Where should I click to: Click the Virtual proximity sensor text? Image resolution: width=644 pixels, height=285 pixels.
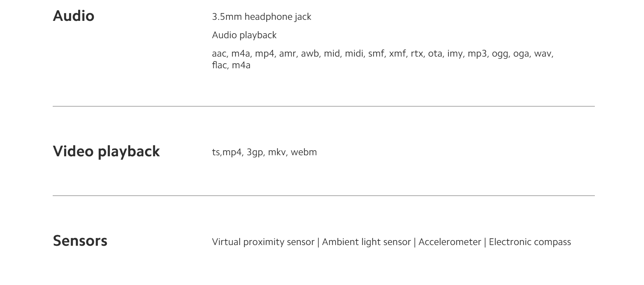[x=263, y=242]
